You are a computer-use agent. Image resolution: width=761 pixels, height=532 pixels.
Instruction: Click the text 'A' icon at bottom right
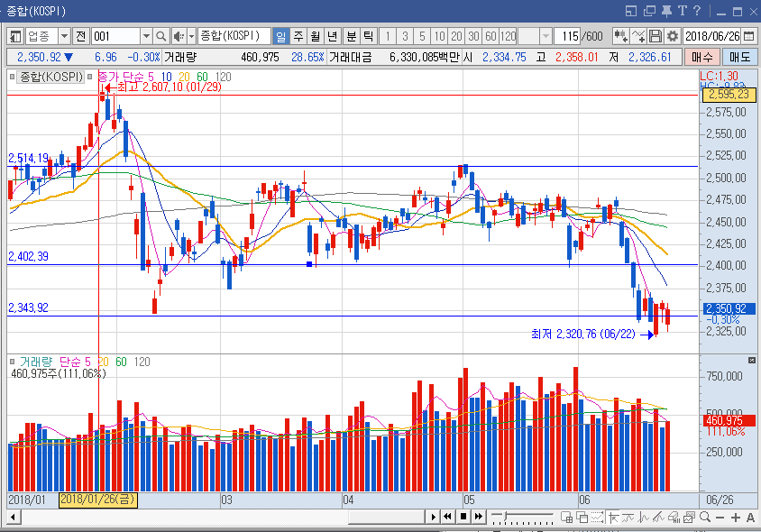click(750, 517)
